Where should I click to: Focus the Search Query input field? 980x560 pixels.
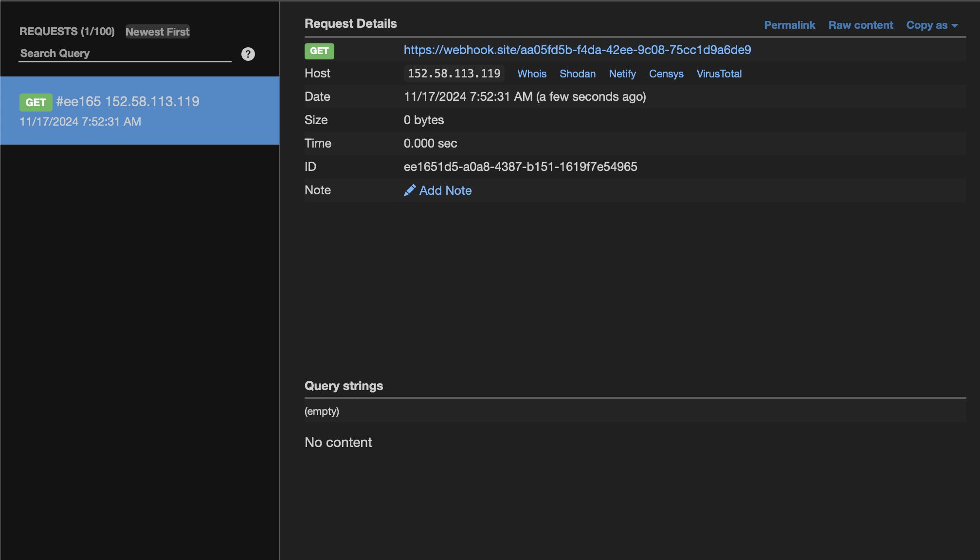point(125,54)
